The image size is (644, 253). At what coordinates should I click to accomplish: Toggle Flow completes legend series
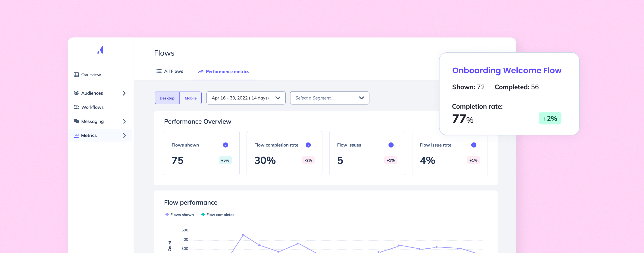point(218,215)
